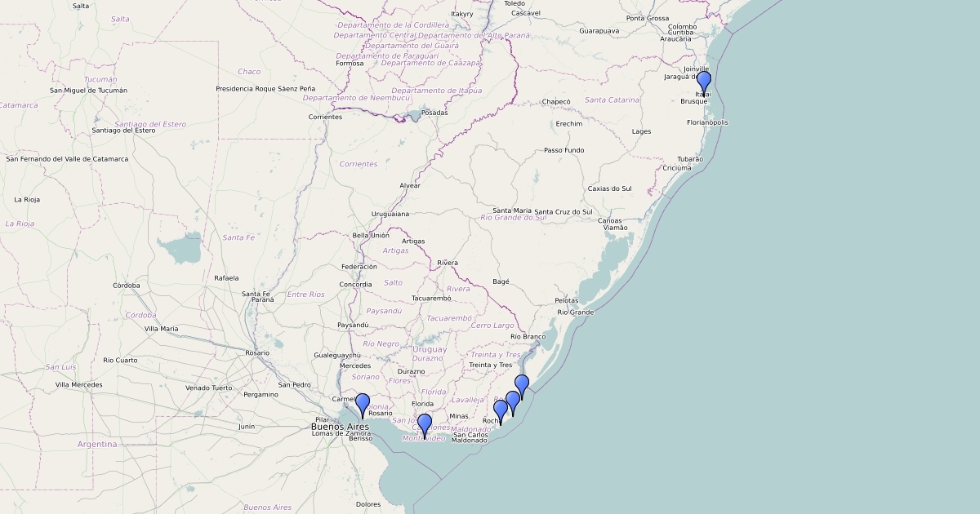Click the Chapecó label
This screenshot has width=980, height=514.
pos(556,102)
